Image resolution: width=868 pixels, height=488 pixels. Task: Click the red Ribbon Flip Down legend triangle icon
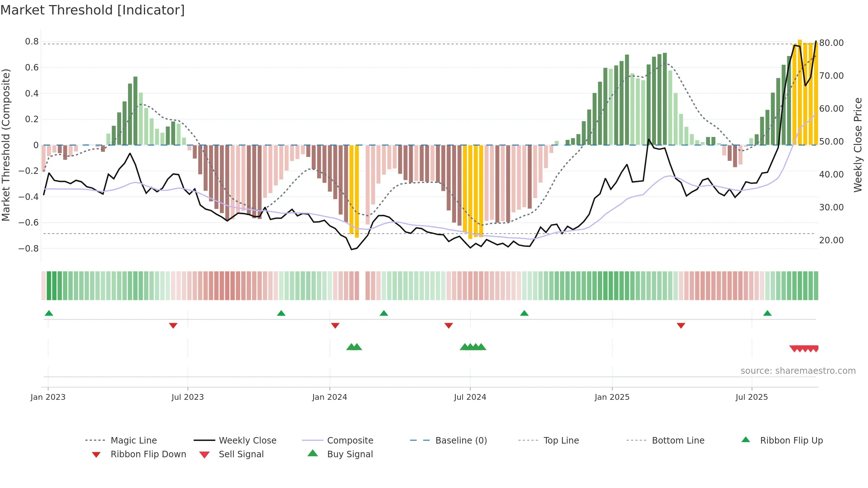96,455
